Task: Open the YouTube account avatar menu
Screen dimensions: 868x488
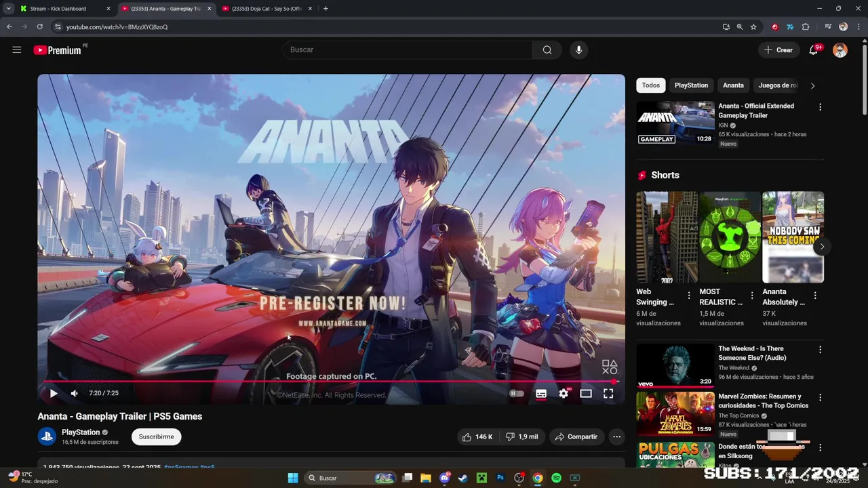Action: (x=840, y=49)
